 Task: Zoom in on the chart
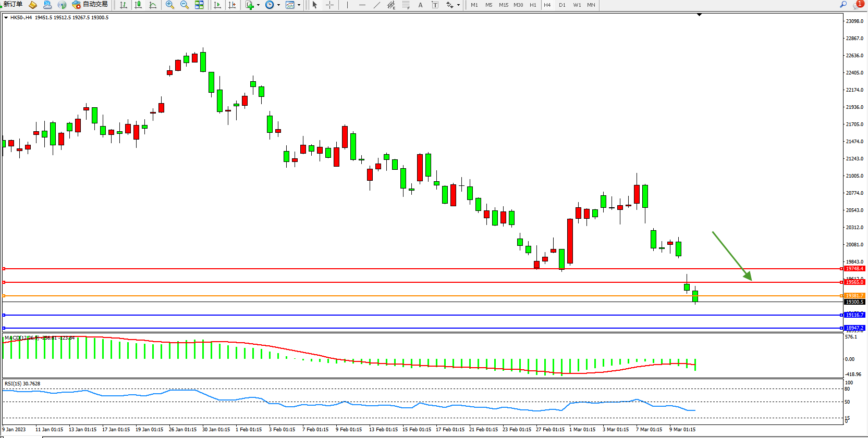(170, 5)
